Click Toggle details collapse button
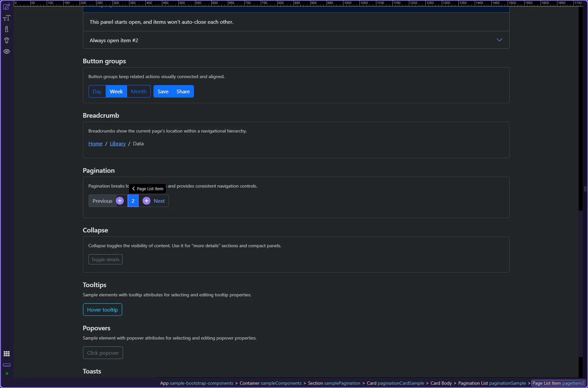 point(105,259)
